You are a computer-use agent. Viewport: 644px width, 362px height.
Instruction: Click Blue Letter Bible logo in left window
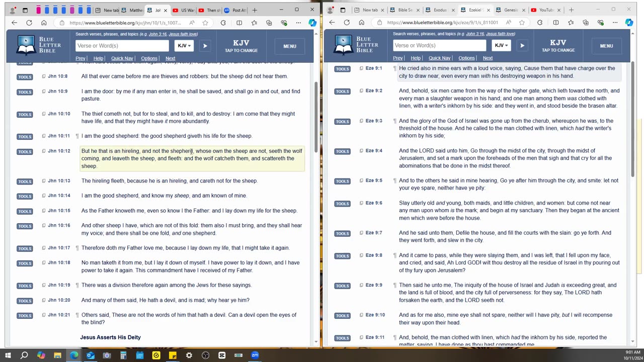coord(39,45)
